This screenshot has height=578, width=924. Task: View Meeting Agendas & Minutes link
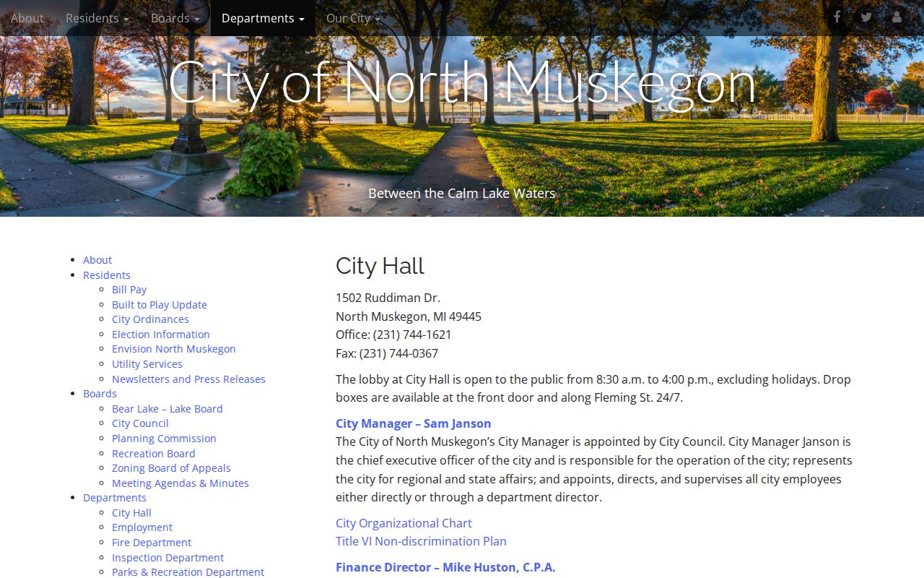point(180,483)
